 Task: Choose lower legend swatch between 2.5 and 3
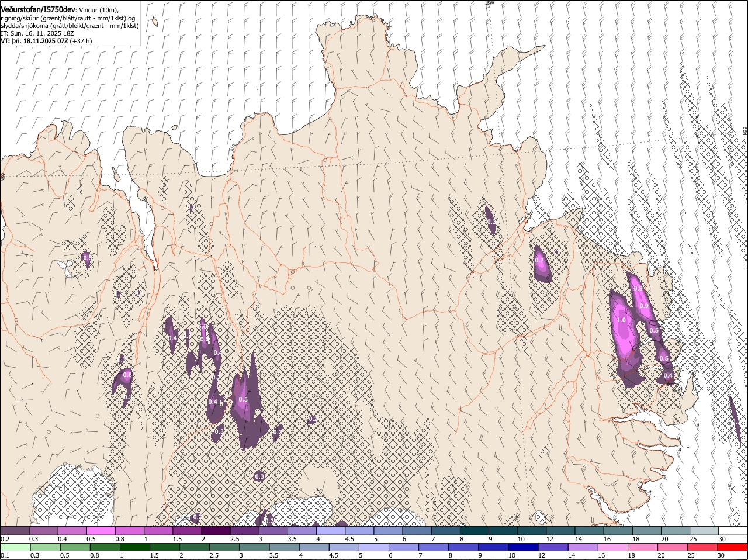[x=224, y=547]
